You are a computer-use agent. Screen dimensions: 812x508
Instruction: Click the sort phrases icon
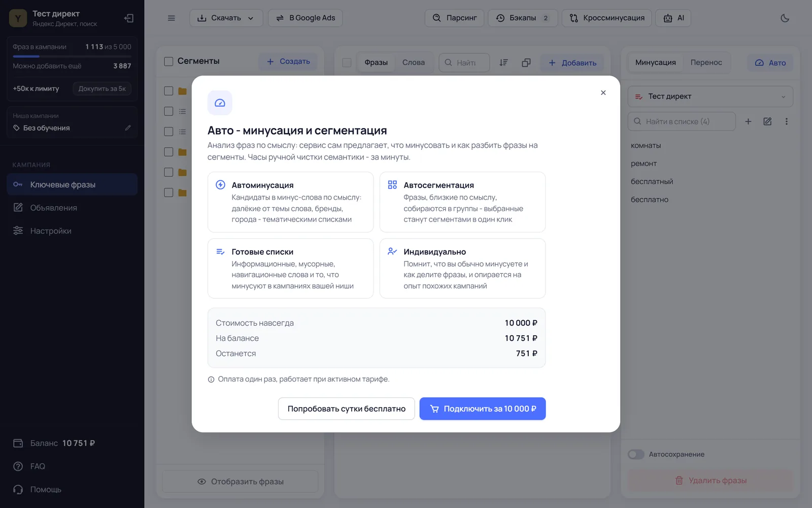503,62
